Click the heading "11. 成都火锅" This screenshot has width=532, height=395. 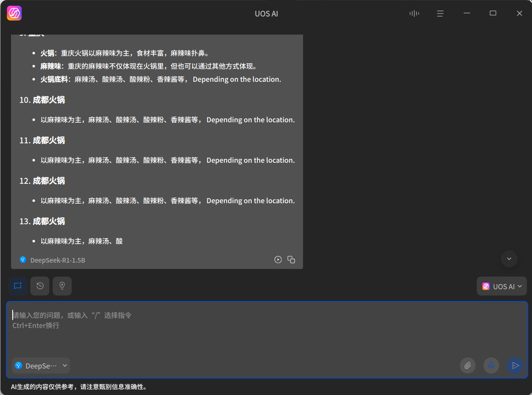(x=42, y=140)
